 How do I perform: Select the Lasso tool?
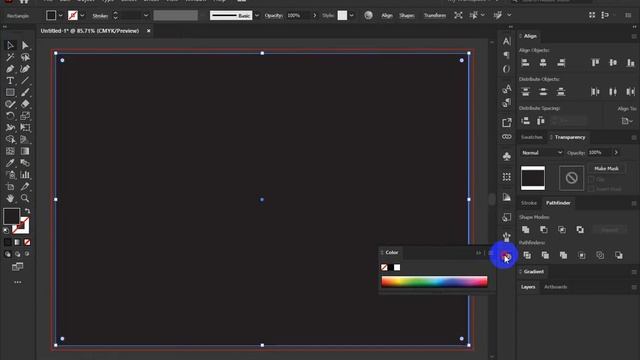point(25,57)
